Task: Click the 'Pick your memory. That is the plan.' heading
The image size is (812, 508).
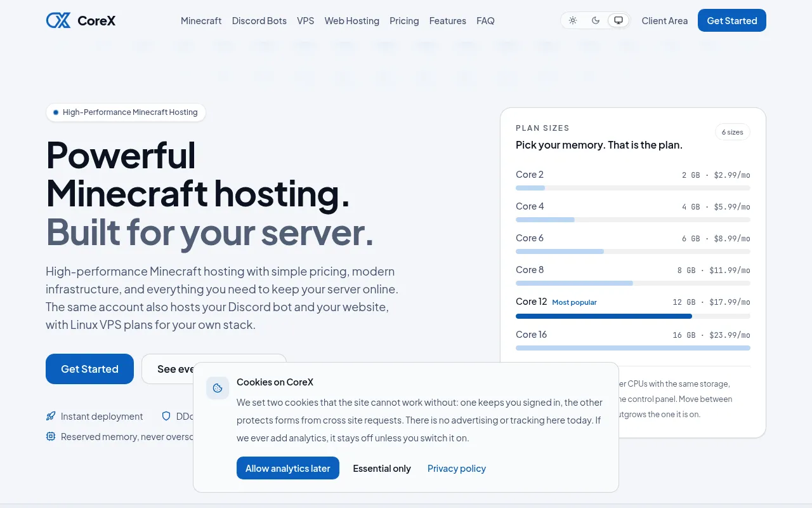Action: 599,145
